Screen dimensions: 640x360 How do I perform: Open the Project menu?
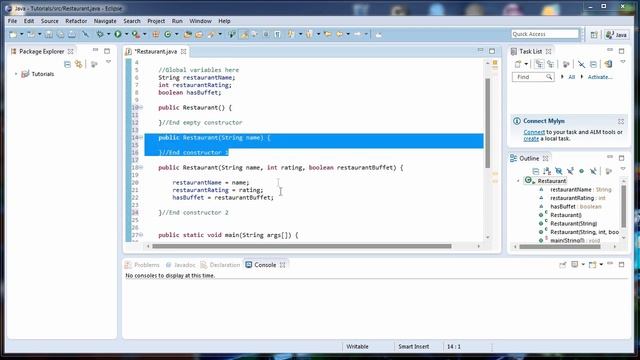(156, 21)
